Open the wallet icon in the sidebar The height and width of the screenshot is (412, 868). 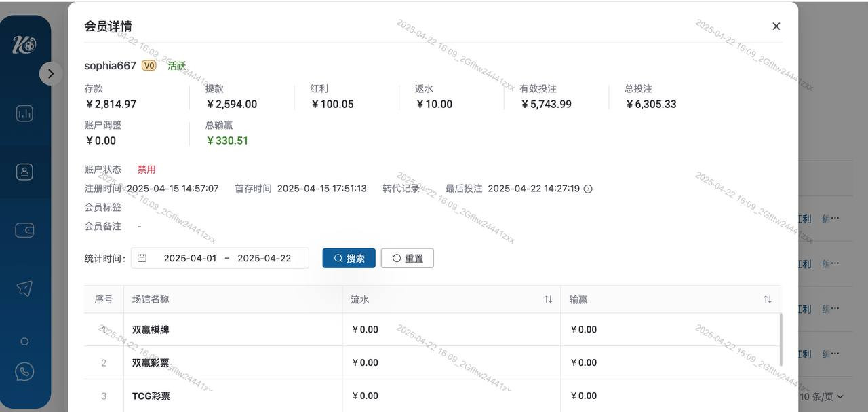pos(24,230)
